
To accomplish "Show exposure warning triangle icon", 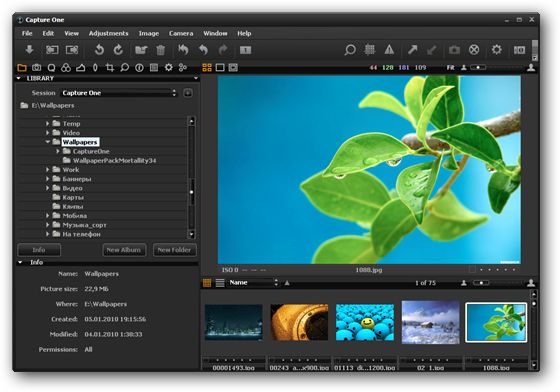I will coord(389,50).
